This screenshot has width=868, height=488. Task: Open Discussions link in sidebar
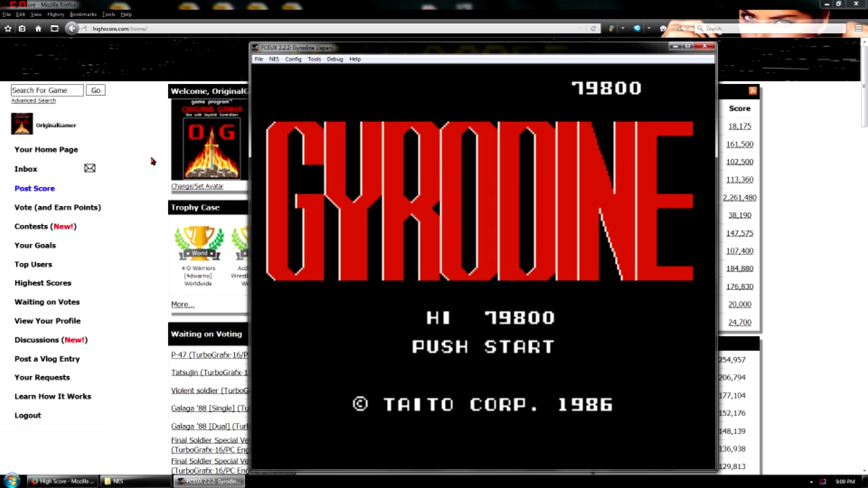tap(51, 340)
